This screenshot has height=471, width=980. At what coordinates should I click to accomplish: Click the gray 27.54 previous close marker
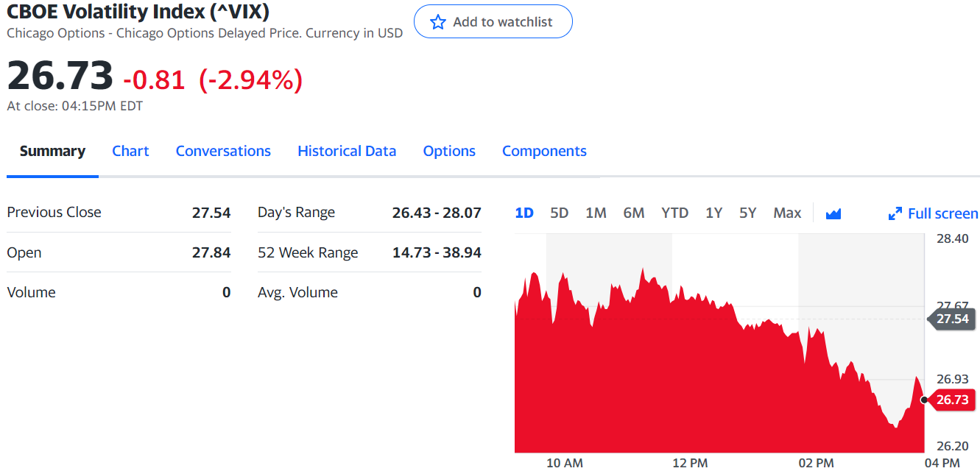tap(951, 319)
